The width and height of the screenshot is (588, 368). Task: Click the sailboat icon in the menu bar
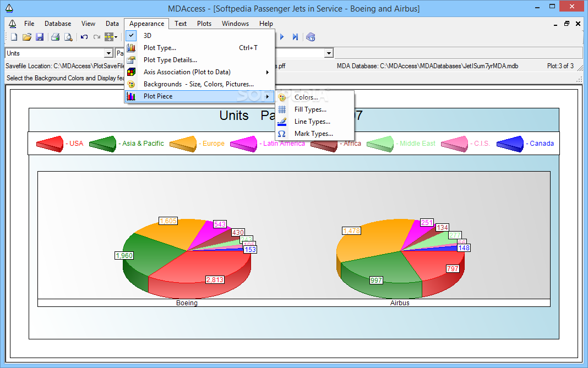(x=12, y=24)
